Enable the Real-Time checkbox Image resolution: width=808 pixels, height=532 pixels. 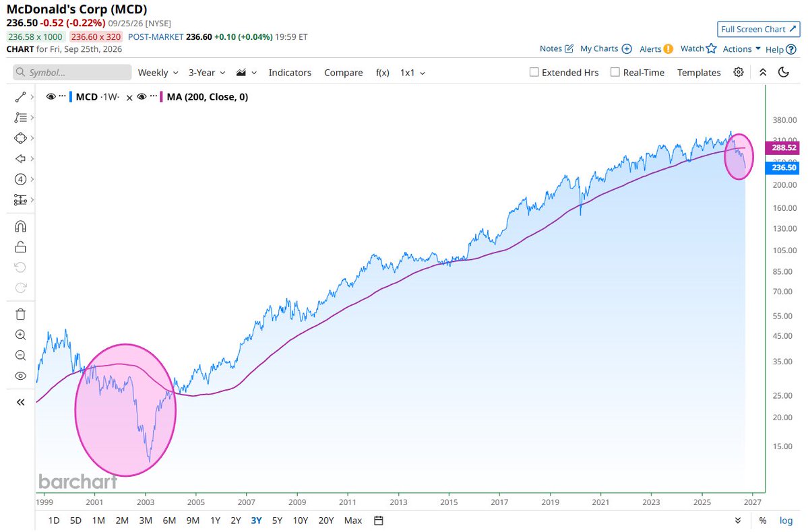tap(615, 72)
